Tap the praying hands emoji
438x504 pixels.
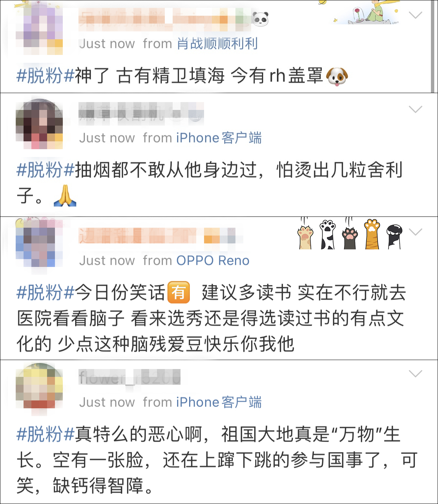click(x=65, y=196)
